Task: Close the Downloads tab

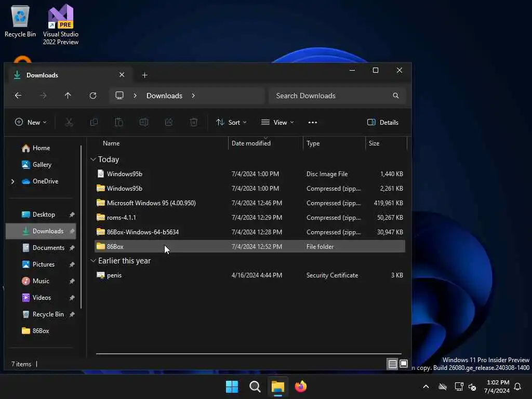Action: pyautogui.click(x=122, y=75)
